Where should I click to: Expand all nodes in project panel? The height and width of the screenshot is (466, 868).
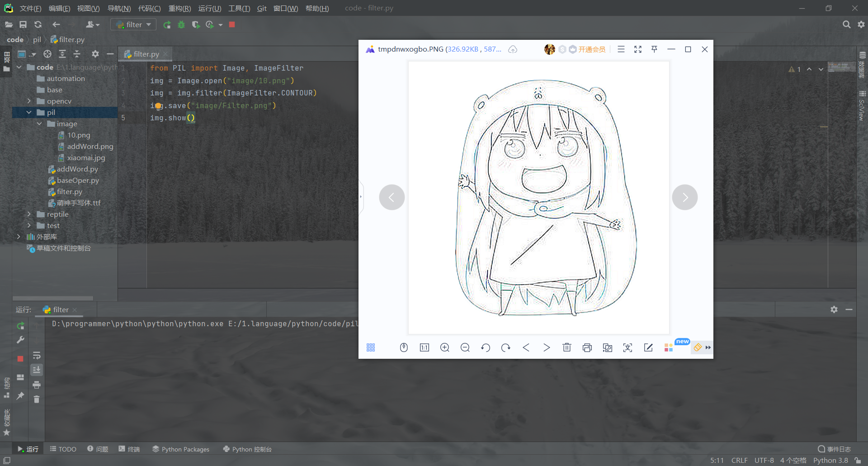click(62, 54)
